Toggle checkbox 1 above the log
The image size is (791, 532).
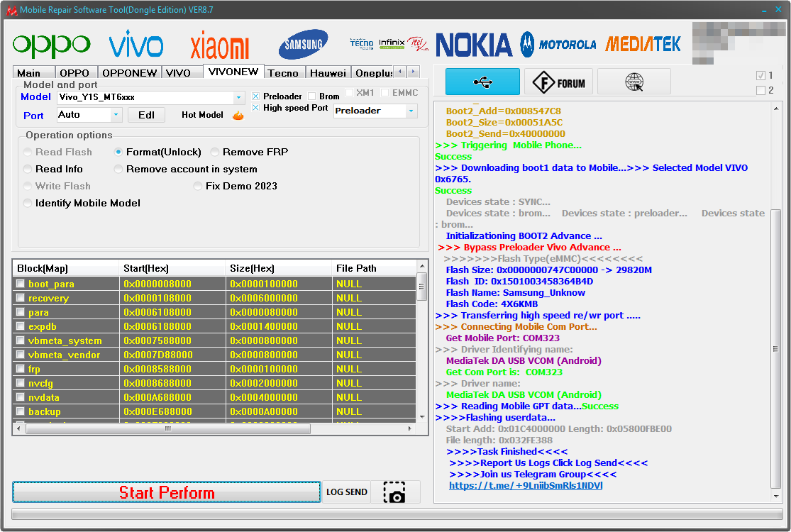point(760,76)
